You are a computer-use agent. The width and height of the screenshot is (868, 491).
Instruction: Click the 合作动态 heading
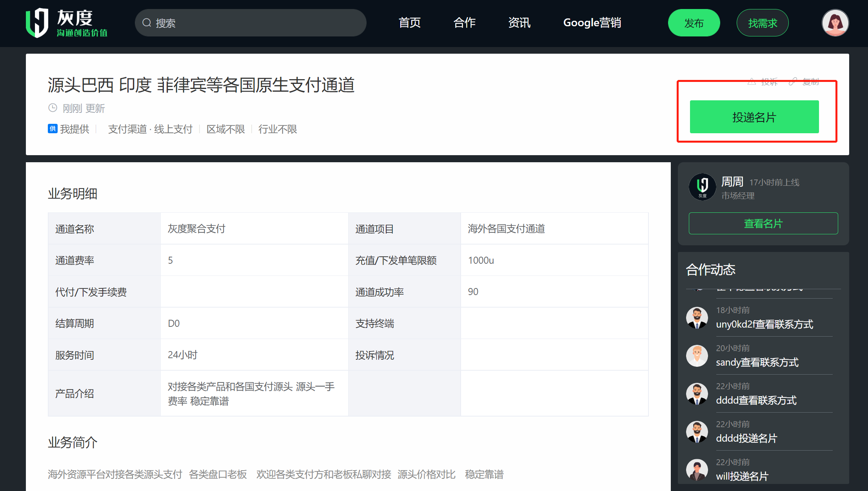coord(710,270)
